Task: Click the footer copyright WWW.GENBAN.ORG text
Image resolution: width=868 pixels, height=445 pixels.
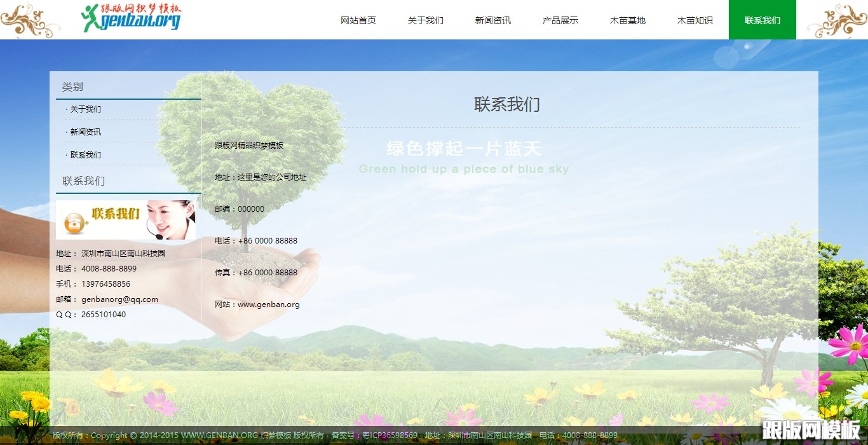Action: (x=219, y=435)
